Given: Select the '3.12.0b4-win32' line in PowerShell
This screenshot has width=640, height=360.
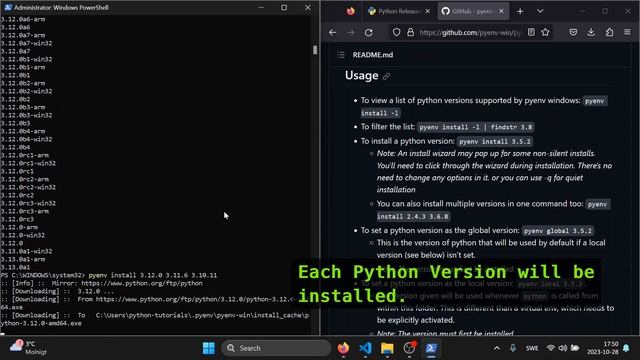Looking at the screenshot, I should [27, 139].
